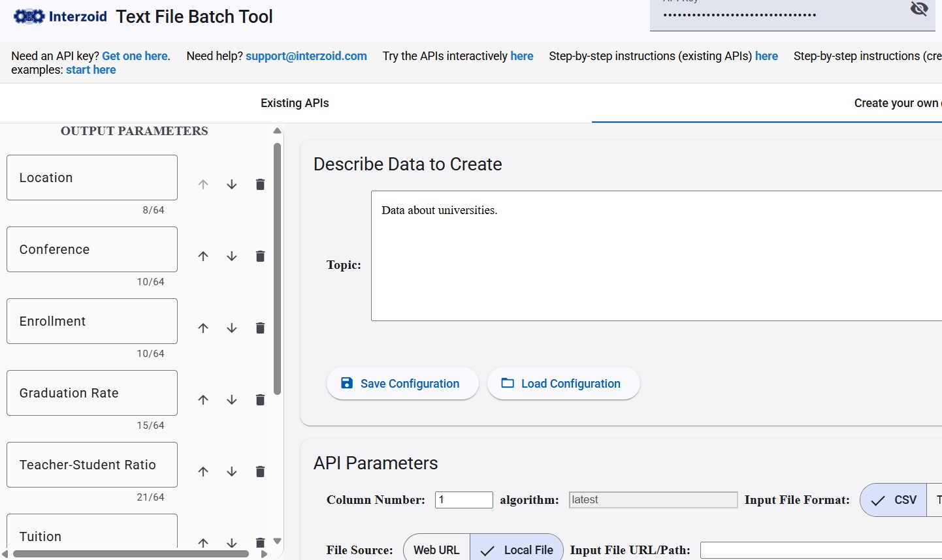Move Graduation Rate parameter down
Viewport: 942px width, 560px height.
click(232, 400)
